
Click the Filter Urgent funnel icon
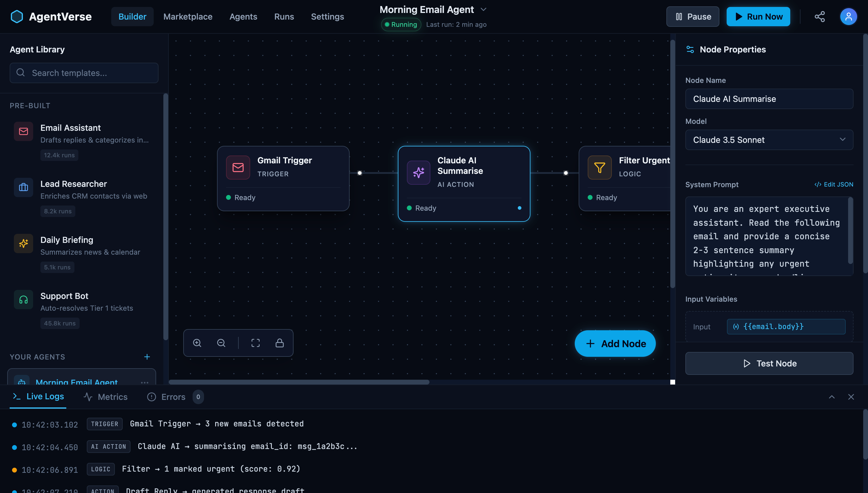click(x=599, y=167)
